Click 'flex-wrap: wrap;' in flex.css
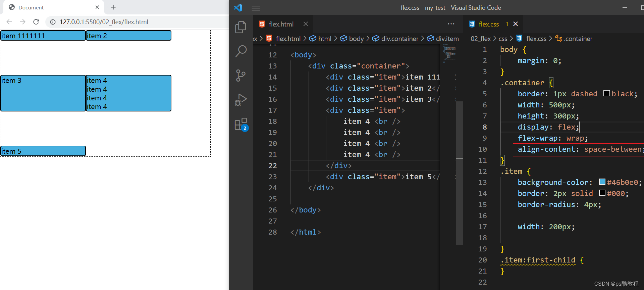The image size is (644, 290). (553, 138)
